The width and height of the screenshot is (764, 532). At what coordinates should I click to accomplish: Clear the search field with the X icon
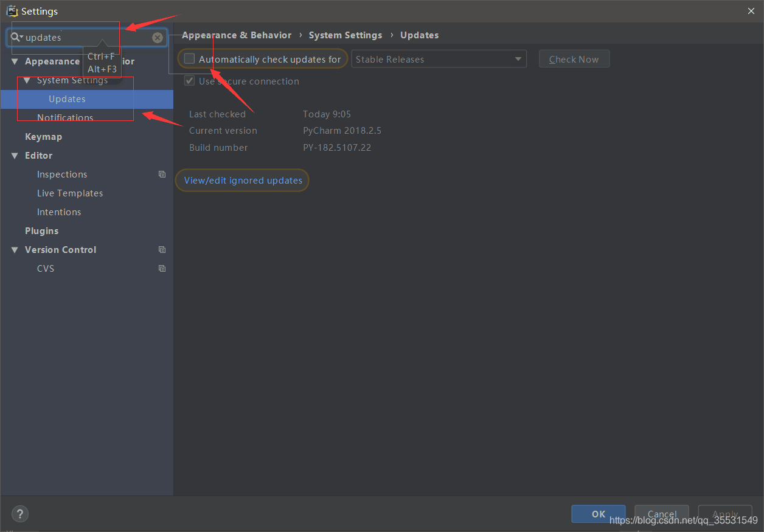tap(158, 38)
